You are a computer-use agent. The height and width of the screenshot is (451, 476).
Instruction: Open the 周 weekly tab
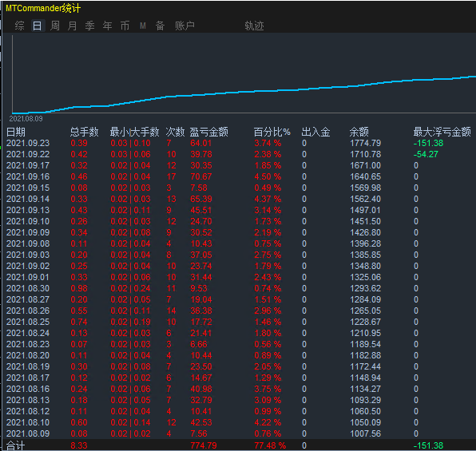pos(55,26)
